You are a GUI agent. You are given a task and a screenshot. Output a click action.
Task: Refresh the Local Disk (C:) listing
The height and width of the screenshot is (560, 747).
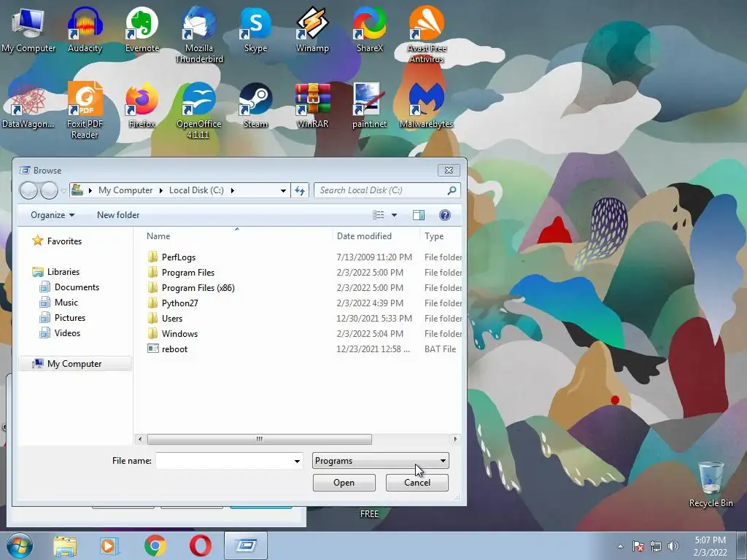coord(300,190)
